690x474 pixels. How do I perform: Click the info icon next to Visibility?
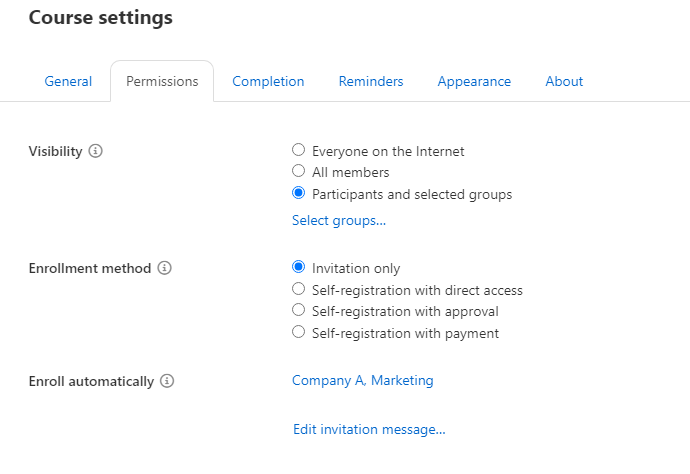pos(96,152)
